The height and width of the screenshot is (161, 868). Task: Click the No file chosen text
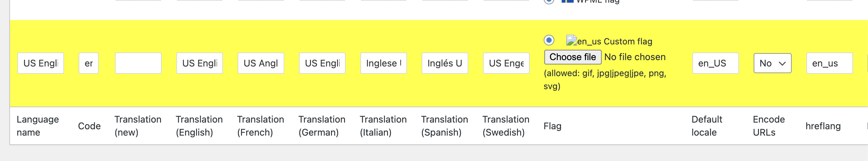[635, 57]
